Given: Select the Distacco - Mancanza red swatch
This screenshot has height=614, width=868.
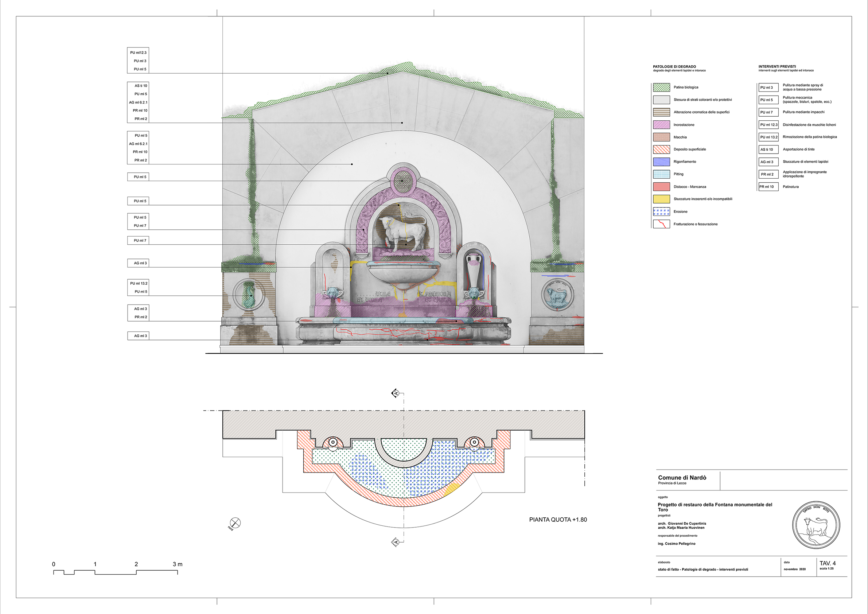Looking at the screenshot, I should point(662,187).
